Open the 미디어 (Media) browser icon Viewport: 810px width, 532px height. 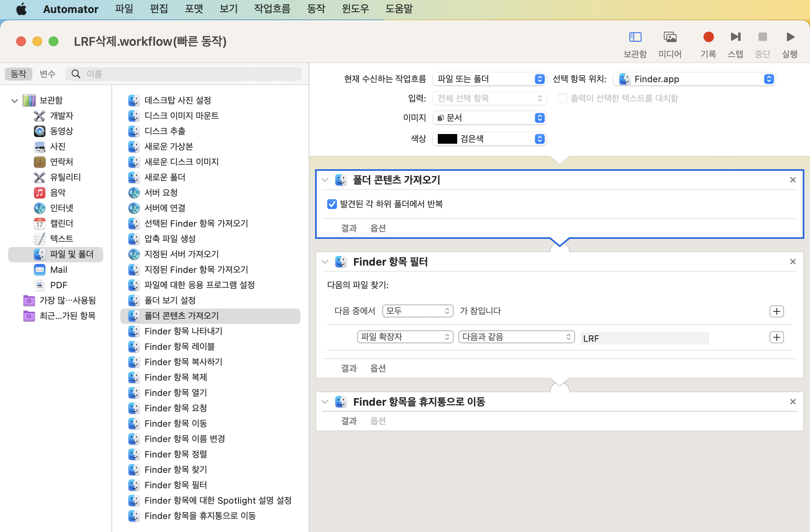coord(670,37)
